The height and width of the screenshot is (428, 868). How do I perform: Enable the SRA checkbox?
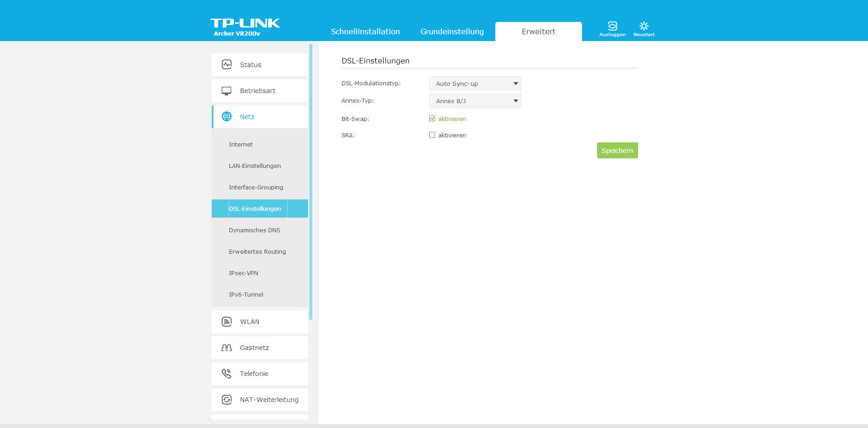(432, 135)
